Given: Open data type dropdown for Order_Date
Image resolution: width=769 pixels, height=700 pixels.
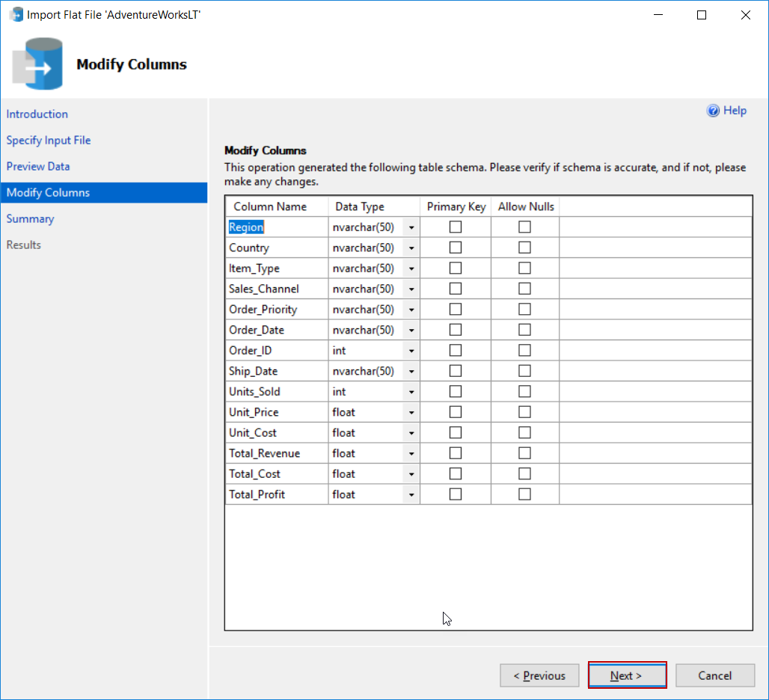Looking at the screenshot, I should (411, 331).
